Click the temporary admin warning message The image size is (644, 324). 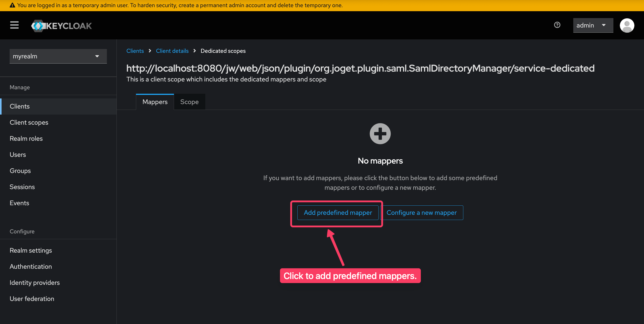180,5
